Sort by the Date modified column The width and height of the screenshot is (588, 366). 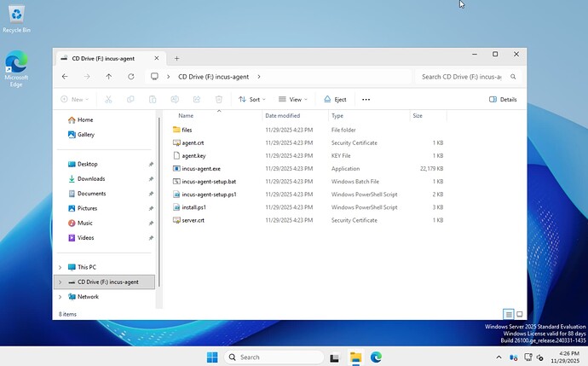[x=282, y=115]
